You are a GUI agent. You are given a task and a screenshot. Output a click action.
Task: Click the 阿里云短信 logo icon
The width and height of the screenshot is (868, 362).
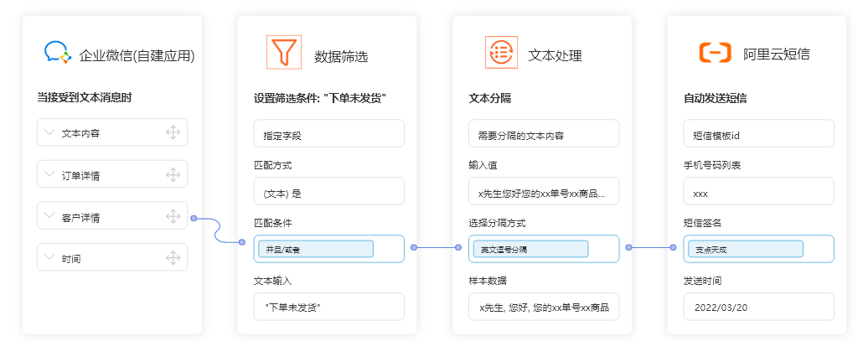click(715, 54)
